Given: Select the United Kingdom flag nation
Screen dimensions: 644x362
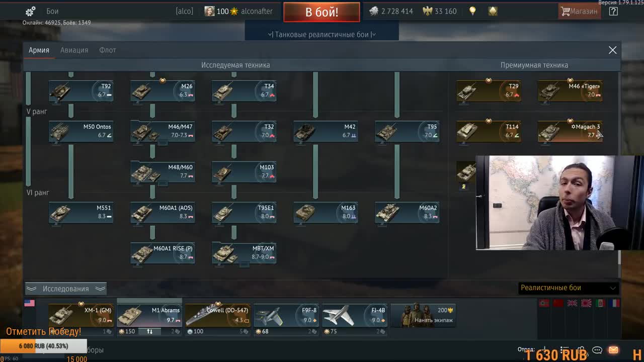Looking at the screenshot, I should (x=572, y=304).
